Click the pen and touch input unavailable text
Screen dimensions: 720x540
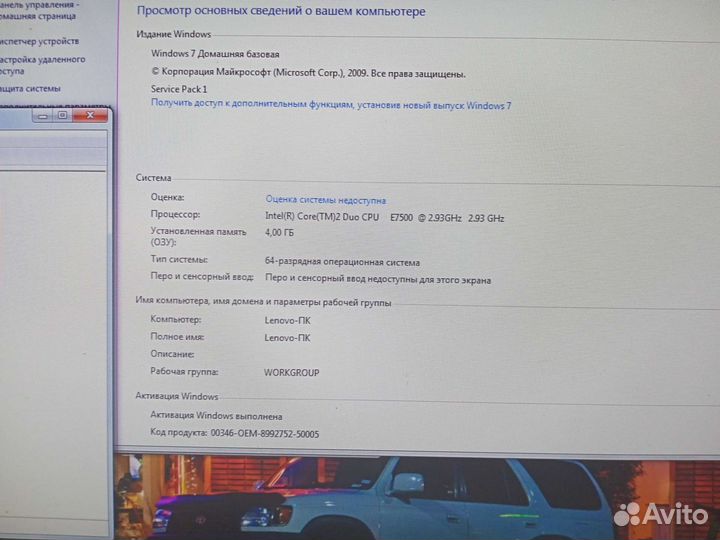[378, 279]
